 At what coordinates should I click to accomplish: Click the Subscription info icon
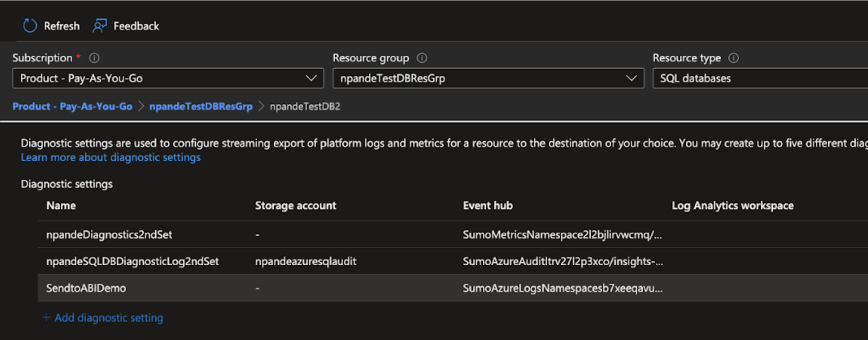pyautogui.click(x=94, y=58)
